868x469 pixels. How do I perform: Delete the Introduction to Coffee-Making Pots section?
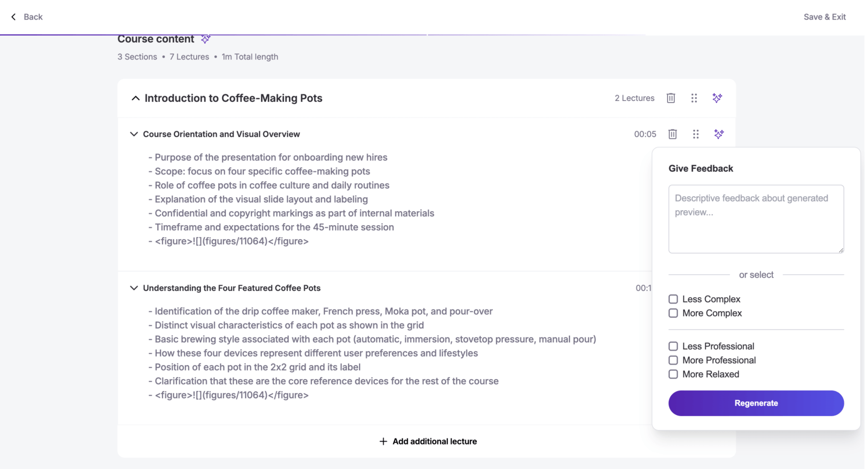pos(671,98)
